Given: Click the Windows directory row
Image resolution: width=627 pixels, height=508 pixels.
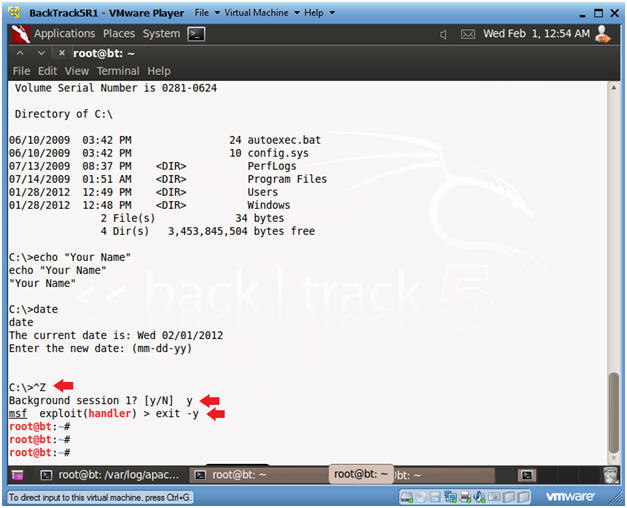Looking at the screenshot, I should (x=149, y=205).
